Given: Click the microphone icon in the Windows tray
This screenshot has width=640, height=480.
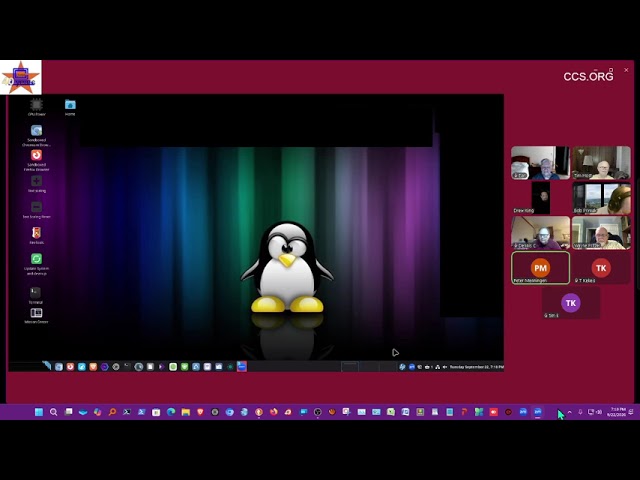Looking at the screenshot, I should click(580, 412).
